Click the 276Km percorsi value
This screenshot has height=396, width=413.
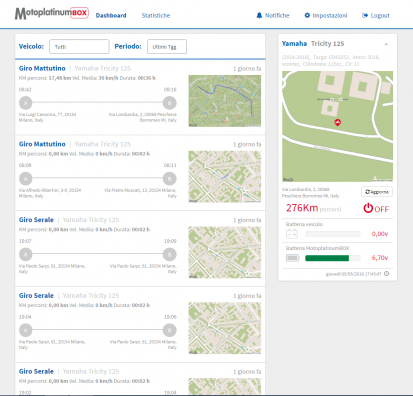click(x=313, y=208)
